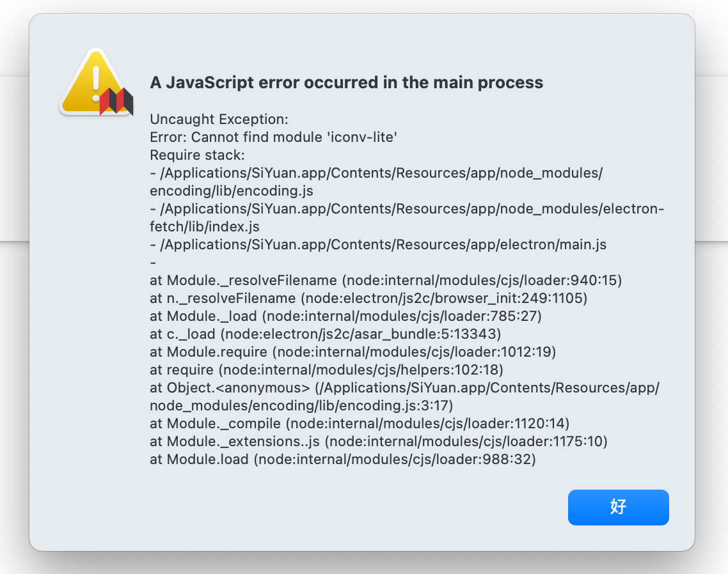
Task: Select the red portion of the SiYuan logo
Action: point(104,101)
